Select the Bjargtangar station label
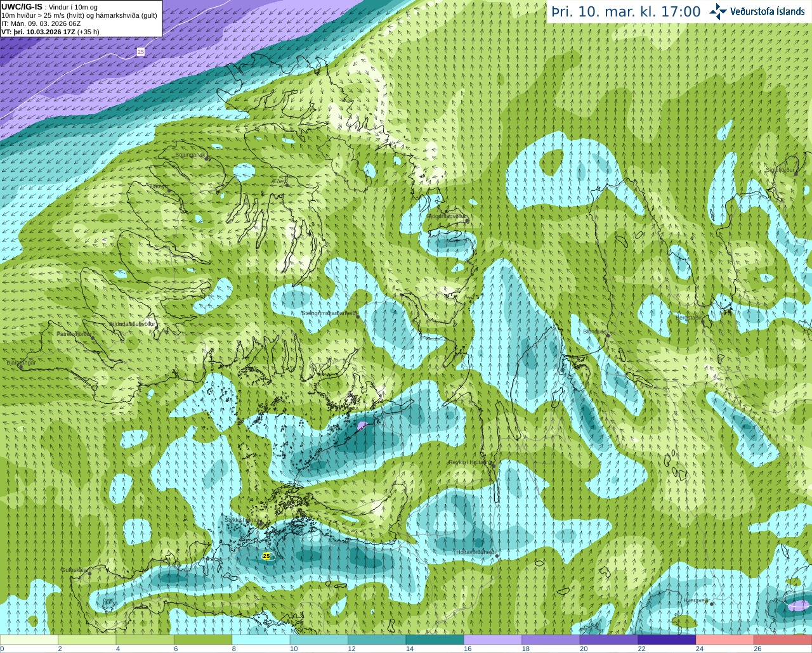Image resolution: width=812 pixels, height=653 pixels. tap(21, 363)
